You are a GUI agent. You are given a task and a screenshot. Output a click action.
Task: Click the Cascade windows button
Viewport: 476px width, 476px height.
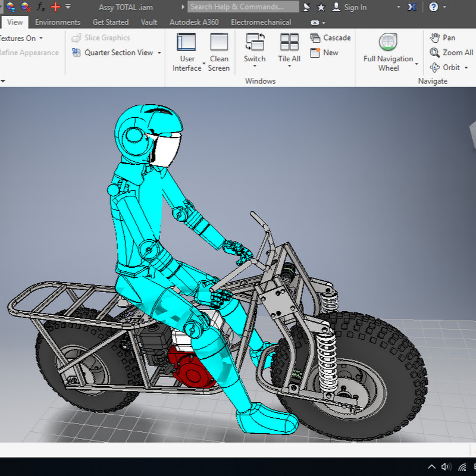tap(331, 37)
